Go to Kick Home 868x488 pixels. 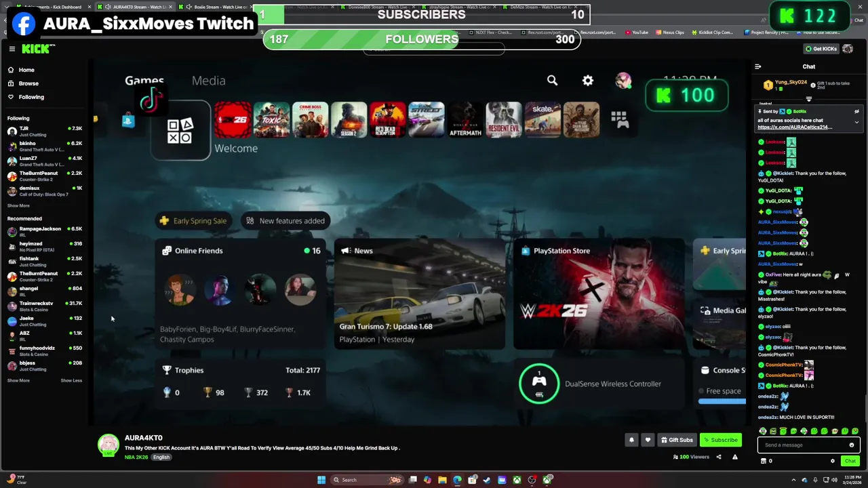(x=26, y=70)
